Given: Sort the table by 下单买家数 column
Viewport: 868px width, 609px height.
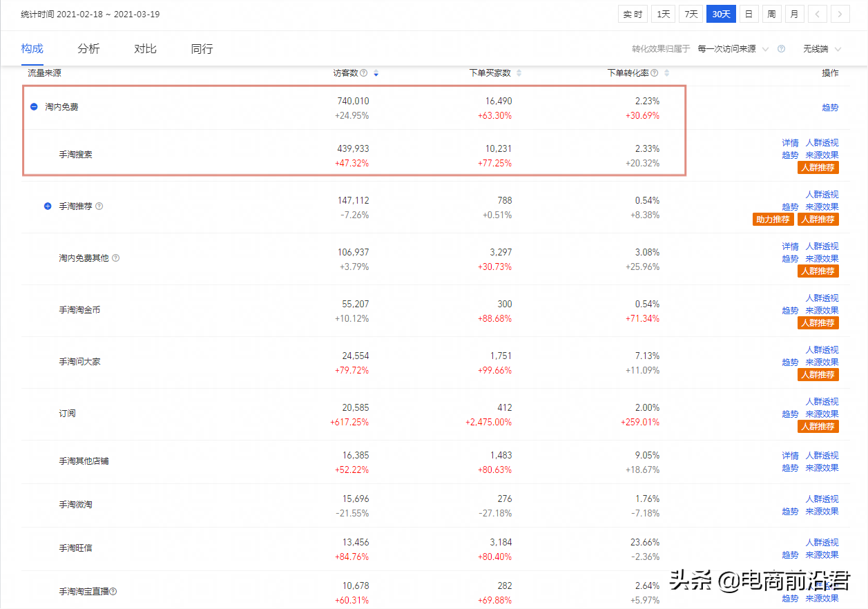Looking at the screenshot, I should point(518,72).
